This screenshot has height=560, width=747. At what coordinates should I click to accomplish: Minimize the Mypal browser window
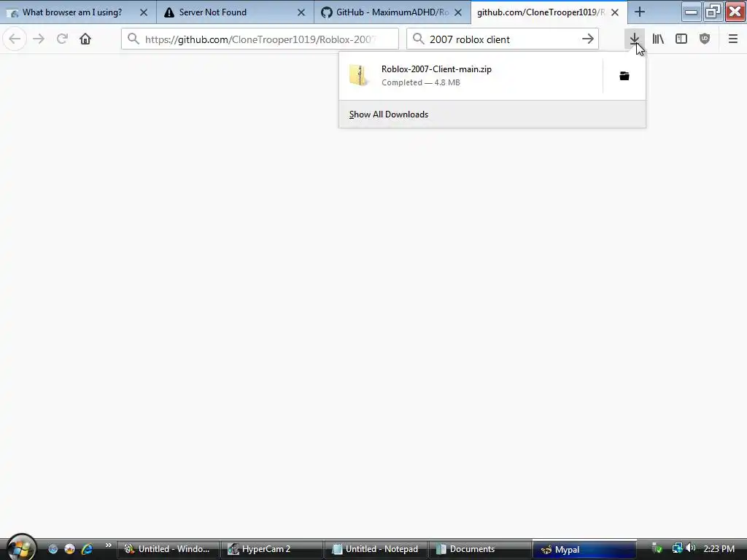pos(691,12)
